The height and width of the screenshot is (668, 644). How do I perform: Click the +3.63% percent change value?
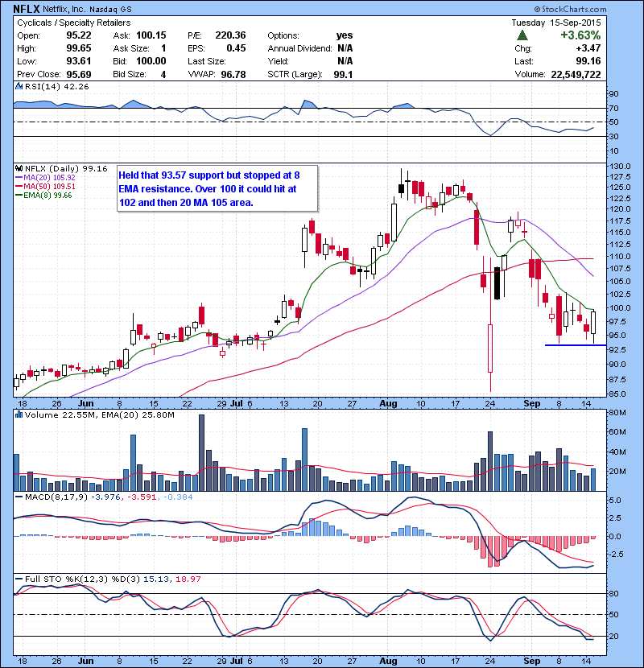(580, 35)
